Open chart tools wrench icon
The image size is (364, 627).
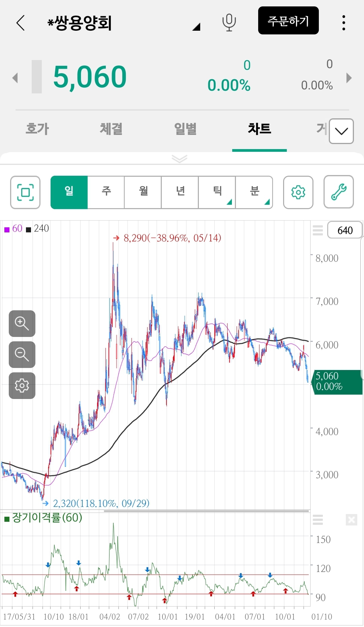[x=339, y=192]
